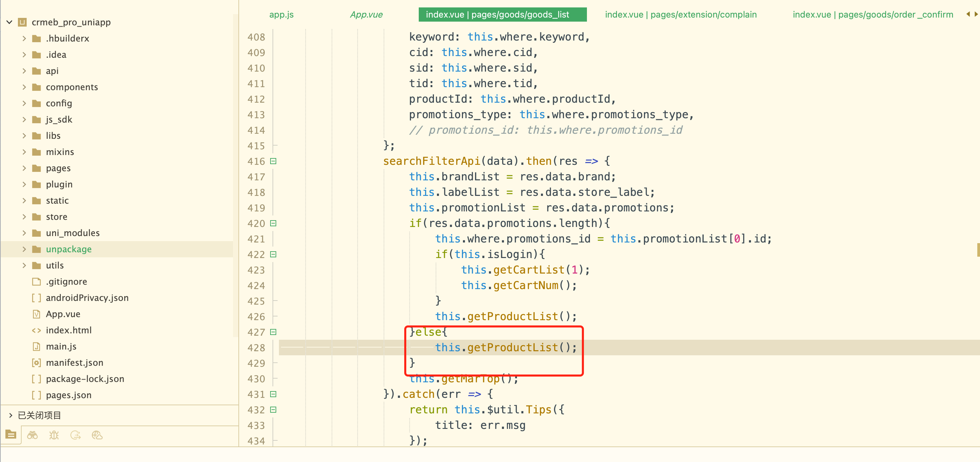Click the err.msg title line
The image size is (980, 462).
coord(480,426)
